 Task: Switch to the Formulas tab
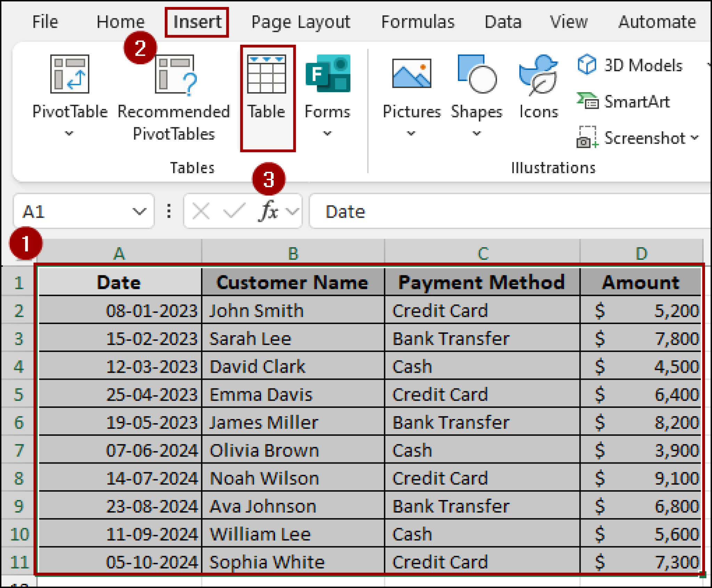click(x=418, y=22)
